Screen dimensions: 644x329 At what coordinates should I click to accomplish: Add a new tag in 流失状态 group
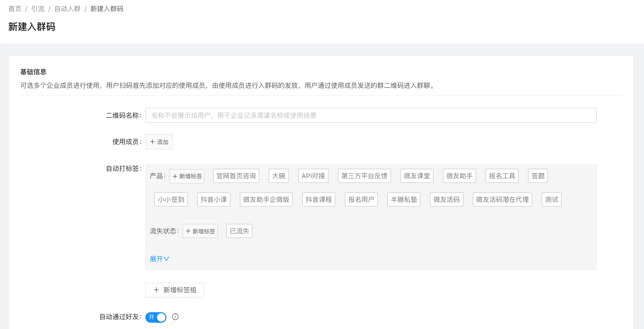tap(200, 231)
